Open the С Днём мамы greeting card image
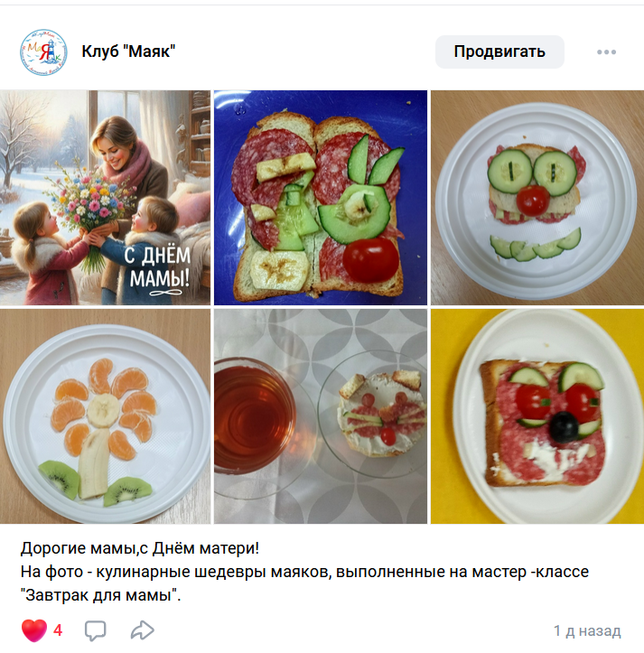The height and width of the screenshot is (653, 644). pos(105,198)
